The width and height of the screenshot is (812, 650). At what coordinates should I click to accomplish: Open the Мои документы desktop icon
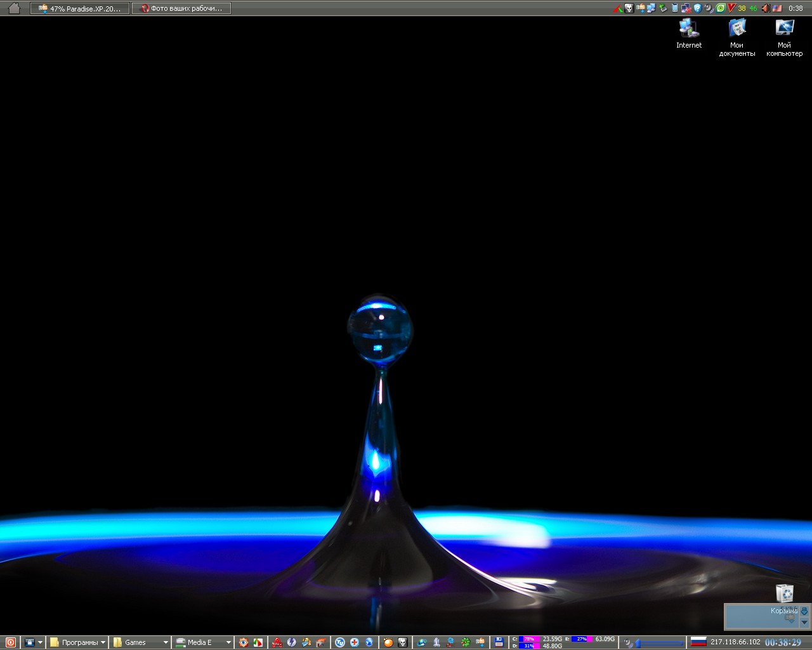click(x=737, y=37)
